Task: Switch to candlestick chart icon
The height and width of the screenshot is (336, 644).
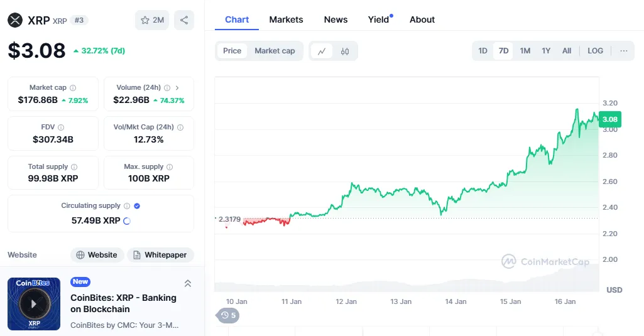Action: 344,51
